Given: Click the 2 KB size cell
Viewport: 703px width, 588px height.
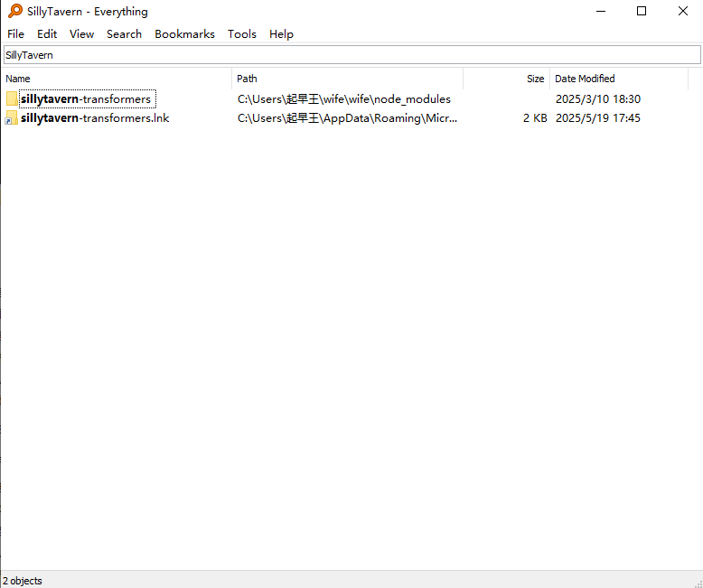Looking at the screenshot, I should 535,118.
